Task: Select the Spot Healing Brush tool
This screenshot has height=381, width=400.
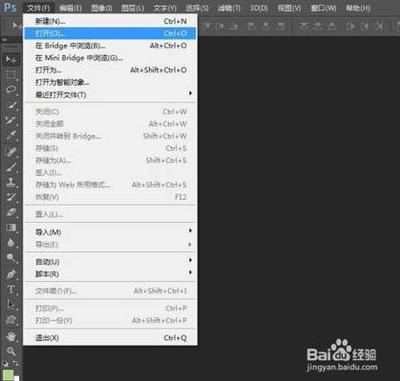Action: [x=11, y=152]
